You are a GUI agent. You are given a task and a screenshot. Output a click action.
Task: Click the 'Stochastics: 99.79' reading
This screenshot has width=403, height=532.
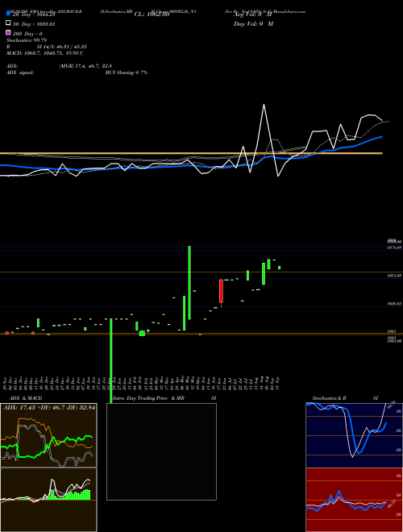click(x=27, y=40)
